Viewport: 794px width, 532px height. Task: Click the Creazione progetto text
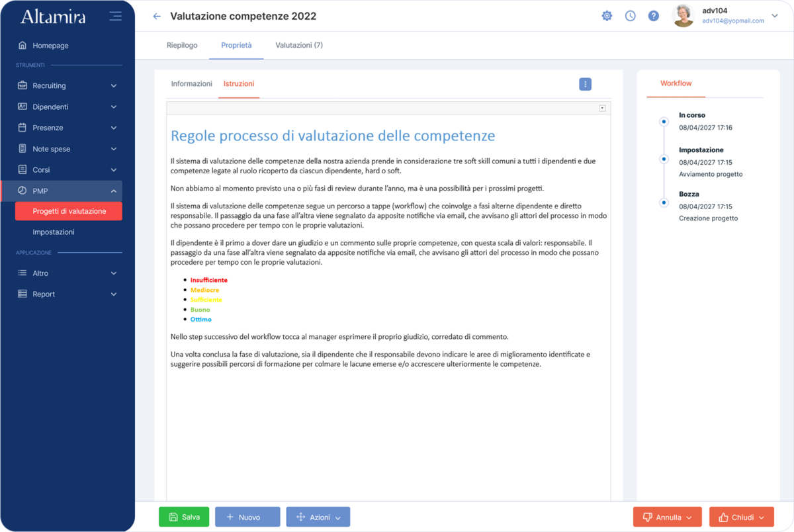708,218
